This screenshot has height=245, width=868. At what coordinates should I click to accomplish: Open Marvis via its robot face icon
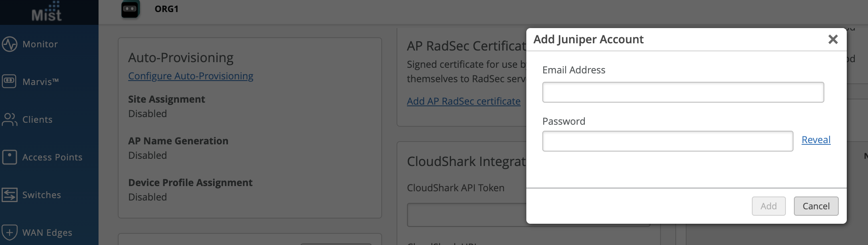pyautogui.click(x=9, y=81)
